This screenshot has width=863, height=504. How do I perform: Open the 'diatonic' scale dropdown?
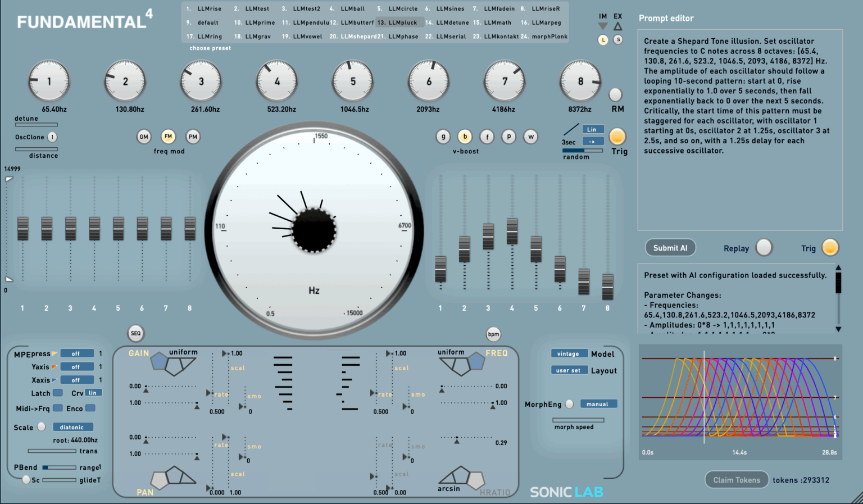pyautogui.click(x=73, y=426)
